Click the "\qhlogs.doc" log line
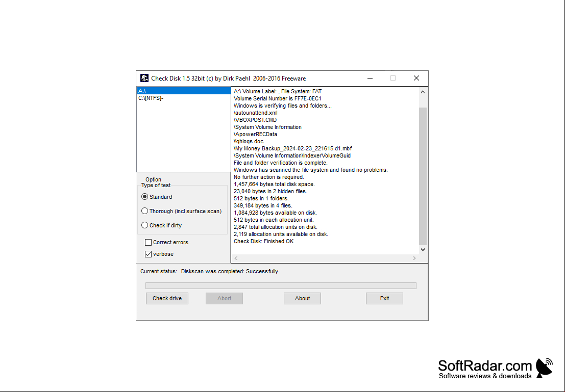Screen dimensions: 565x392 coord(249,142)
